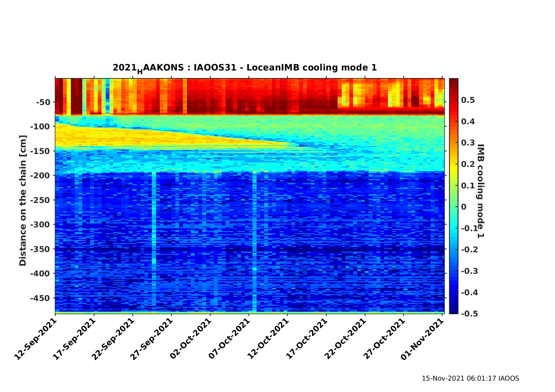Click the 27-Sep-2021 date tick label
This screenshot has height=392, width=555.
[152, 339]
